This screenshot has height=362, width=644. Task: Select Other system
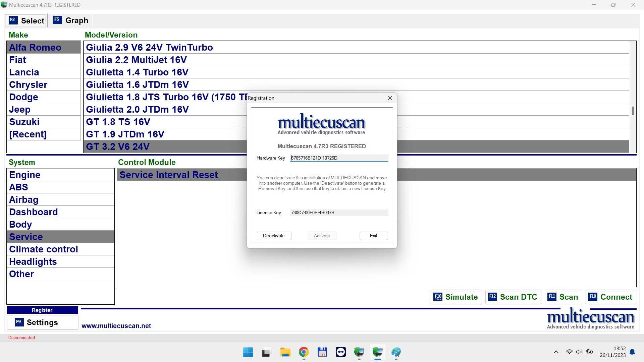tap(60, 274)
